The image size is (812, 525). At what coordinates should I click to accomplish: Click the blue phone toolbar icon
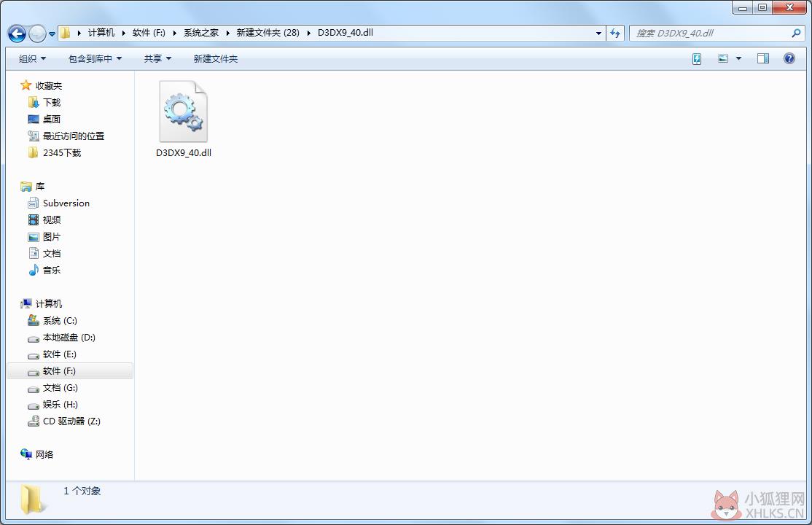[x=697, y=58]
